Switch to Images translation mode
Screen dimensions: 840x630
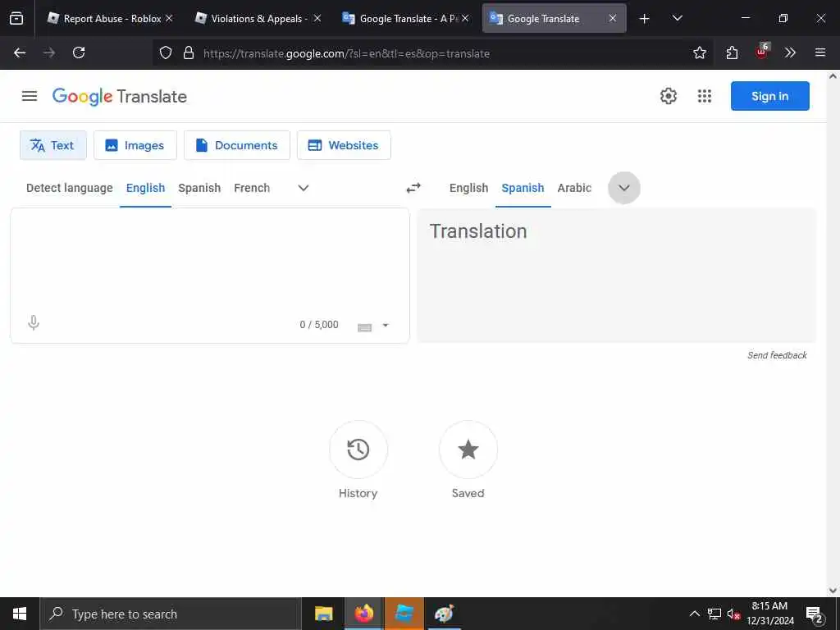pyautogui.click(x=135, y=145)
